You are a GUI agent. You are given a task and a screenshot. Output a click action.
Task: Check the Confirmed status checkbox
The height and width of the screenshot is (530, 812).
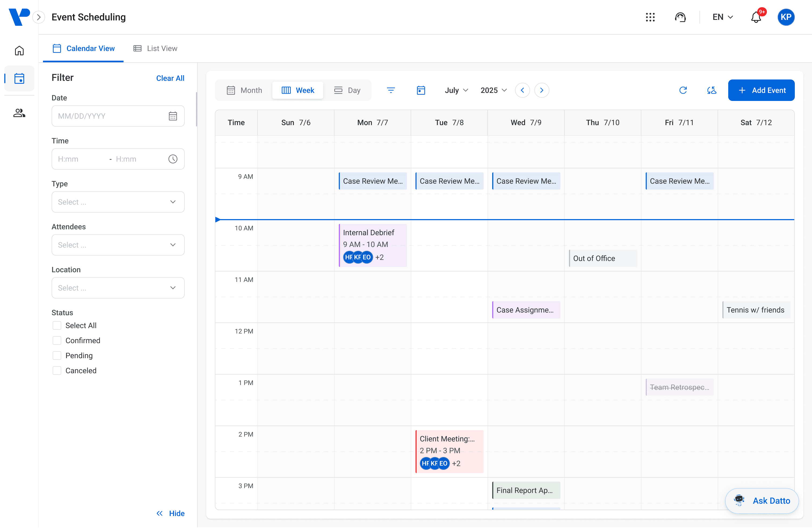click(x=57, y=340)
